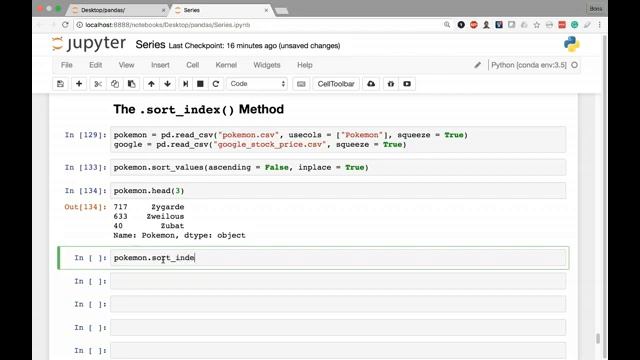
Task: Click the first empty cell below the active cell
Action: tap(338, 281)
